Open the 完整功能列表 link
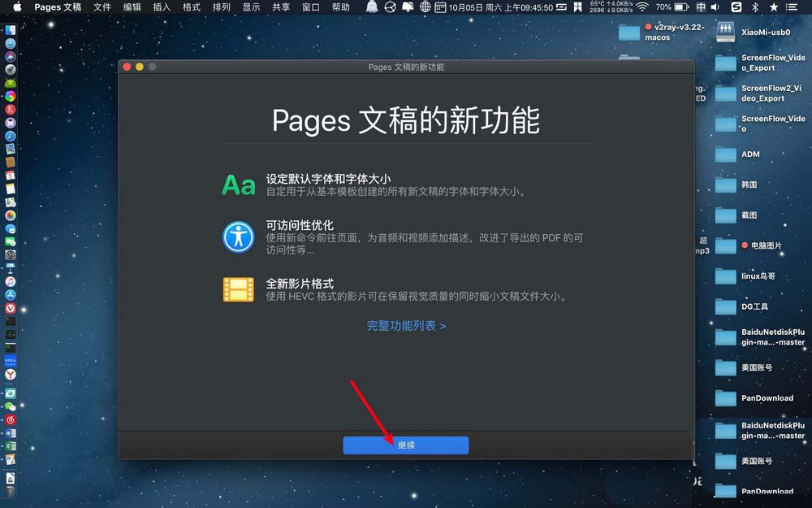The height and width of the screenshot is (508, 812). click(x=405, y=324)
